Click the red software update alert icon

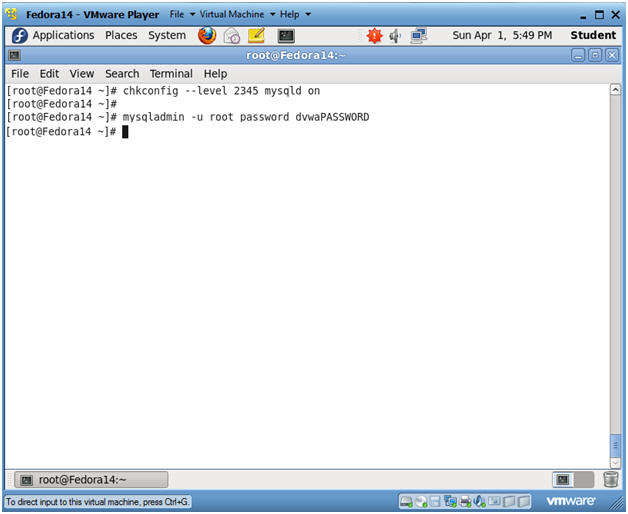[x=374, y=36]
